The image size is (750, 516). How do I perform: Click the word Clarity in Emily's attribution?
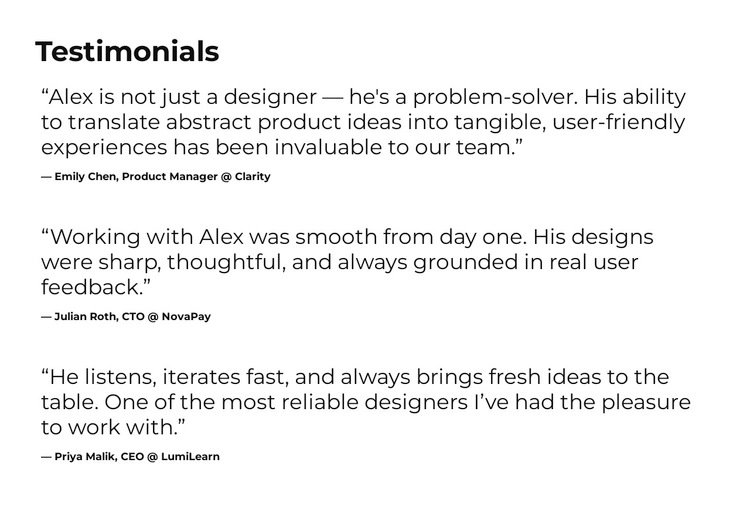(x=250, y=177)
